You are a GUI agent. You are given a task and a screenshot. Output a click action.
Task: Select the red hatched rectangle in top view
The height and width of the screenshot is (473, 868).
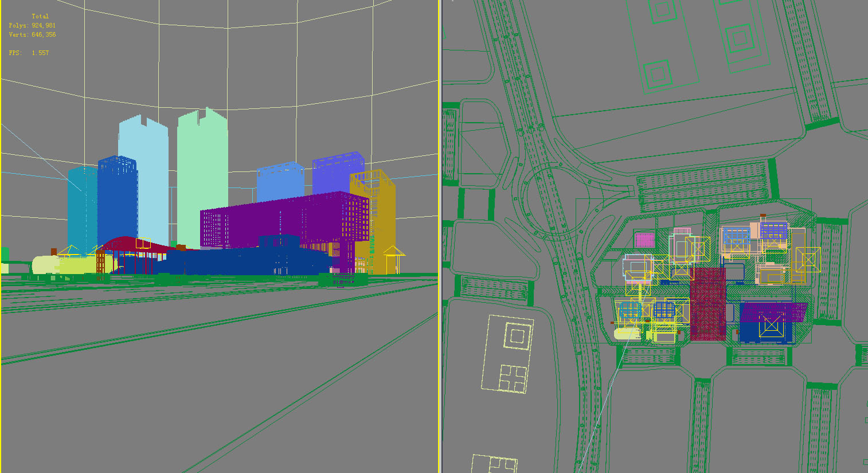pyautogui.click(x=707, y=304)
